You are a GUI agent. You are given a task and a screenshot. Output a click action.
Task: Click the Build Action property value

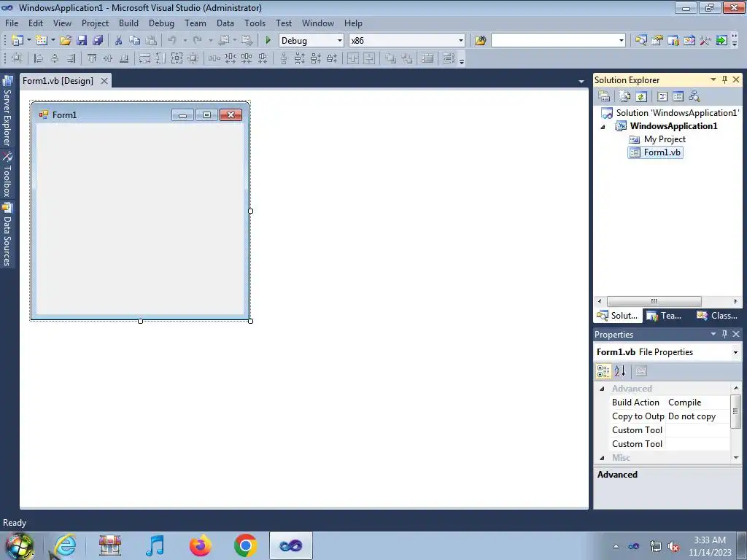[698, 402]
